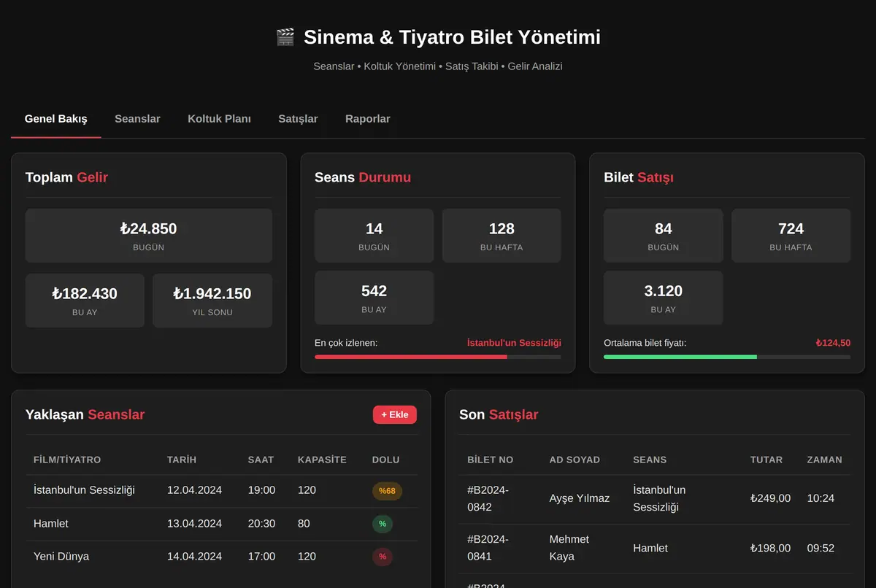Viewport: 876px width, 588px height.
Task: Click the İstanbul'un Sessizliği most-watched label
Action: pos(514,343)
